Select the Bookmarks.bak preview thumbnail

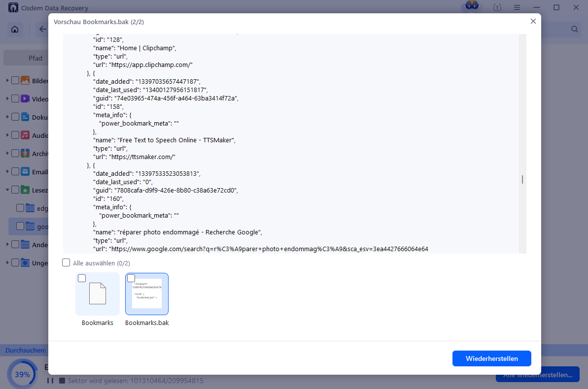146,294
